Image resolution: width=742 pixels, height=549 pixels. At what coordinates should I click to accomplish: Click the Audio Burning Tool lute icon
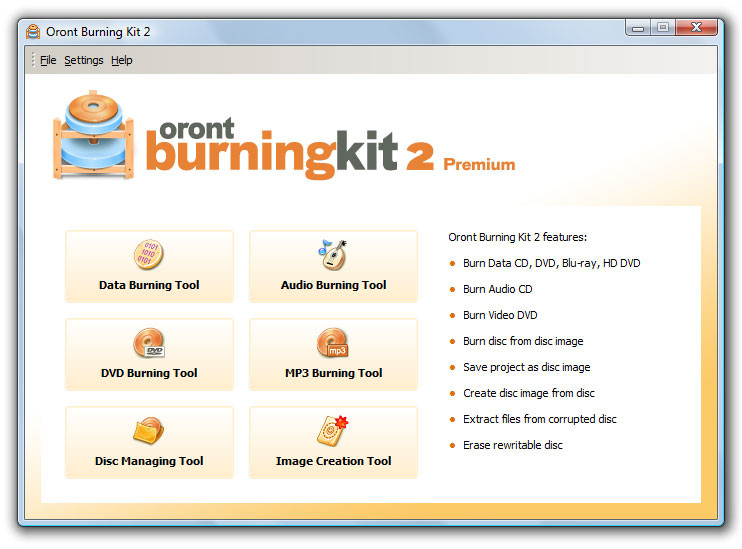[x=333, y=254]
